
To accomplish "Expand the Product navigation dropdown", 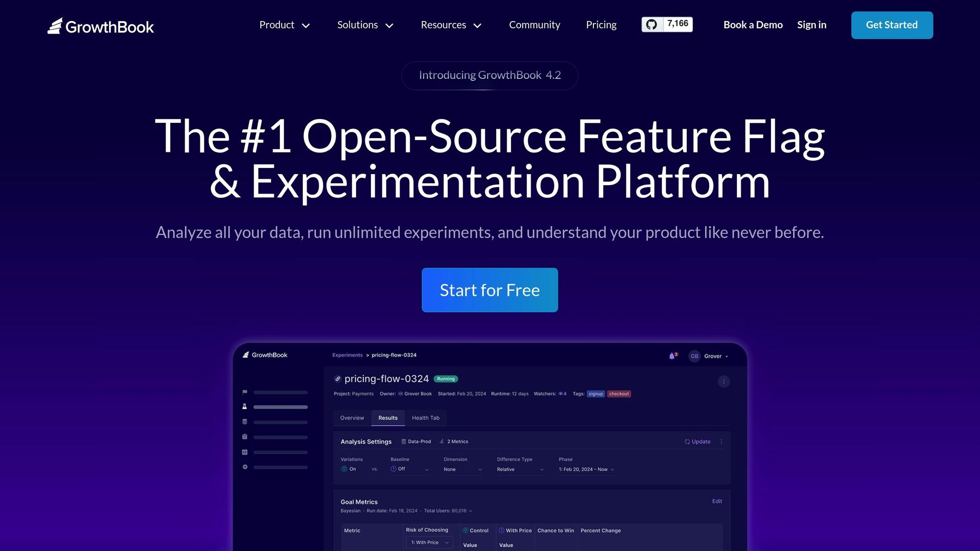I will 284,25.
